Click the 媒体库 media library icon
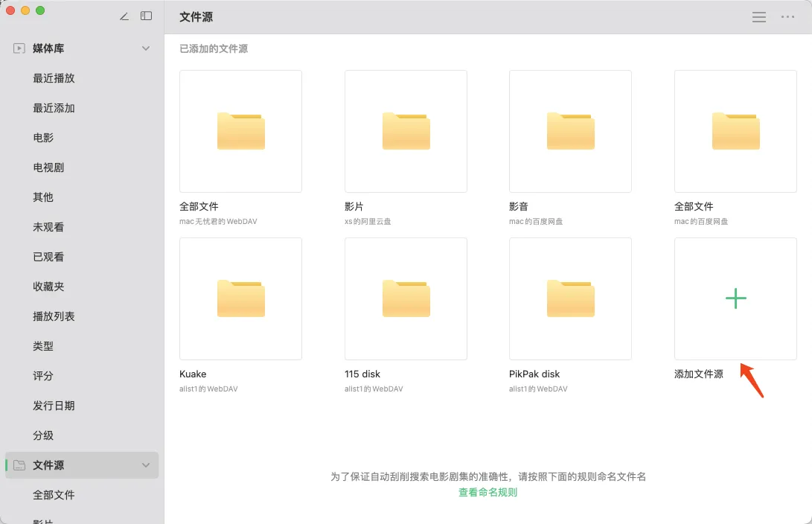This screenshot has width=812, height=524. tap(19, 48)
